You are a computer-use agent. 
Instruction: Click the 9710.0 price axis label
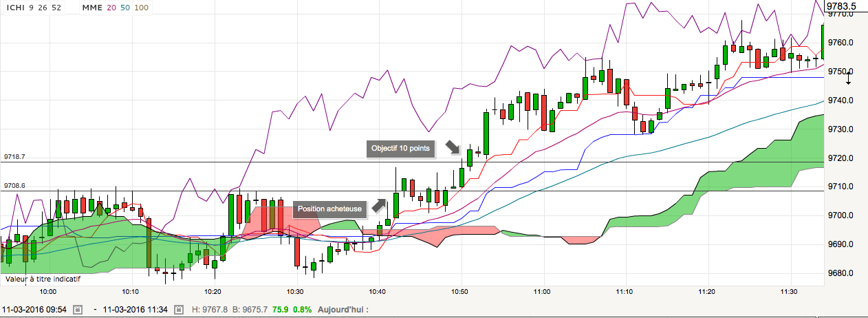tap(840, 187)
